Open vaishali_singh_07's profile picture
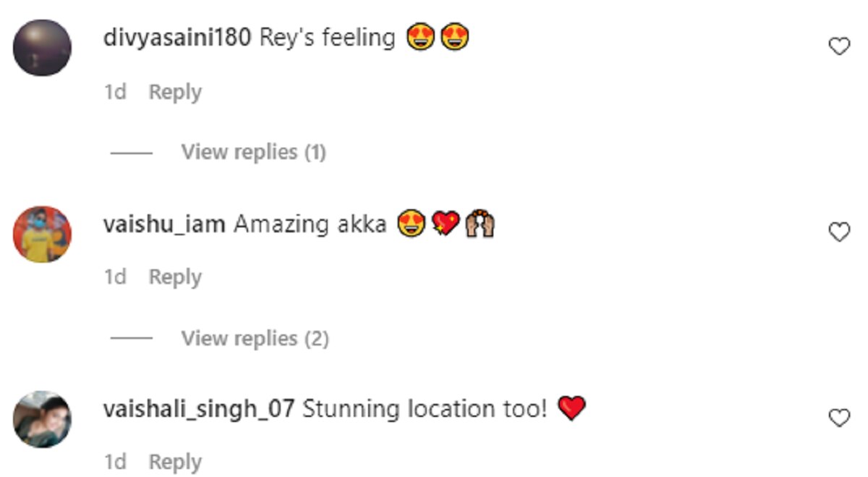This screenshot has width=868, height=477. point(43,418)
